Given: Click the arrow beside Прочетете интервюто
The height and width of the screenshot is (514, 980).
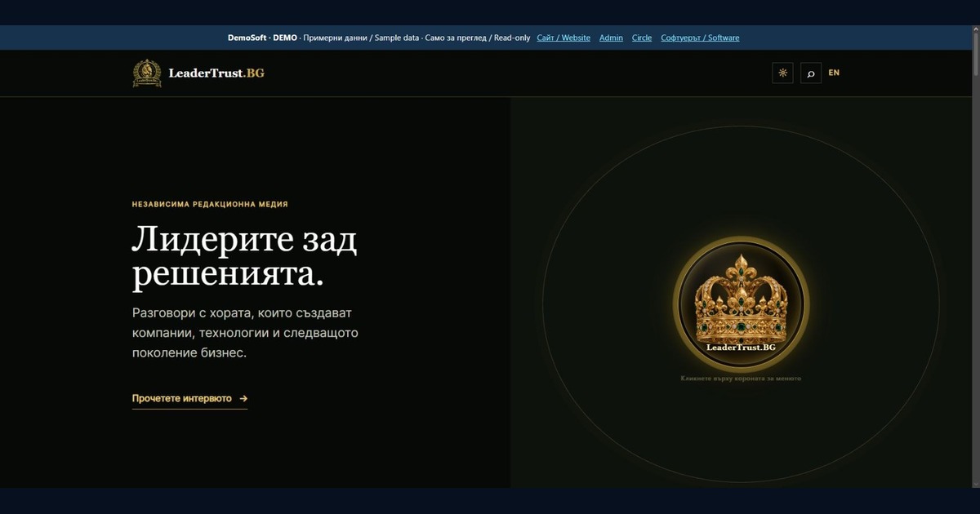Looking at the screenshot, I should click(x=243, y=399).
